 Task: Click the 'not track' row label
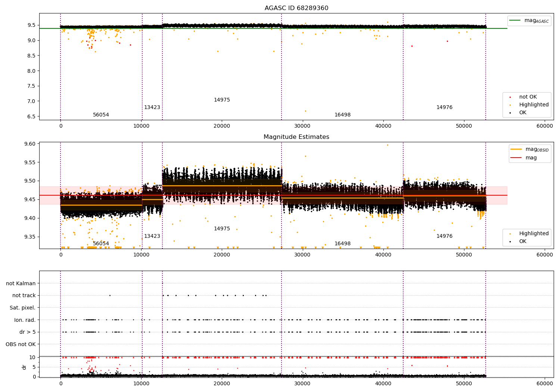[x=24, y=296]
